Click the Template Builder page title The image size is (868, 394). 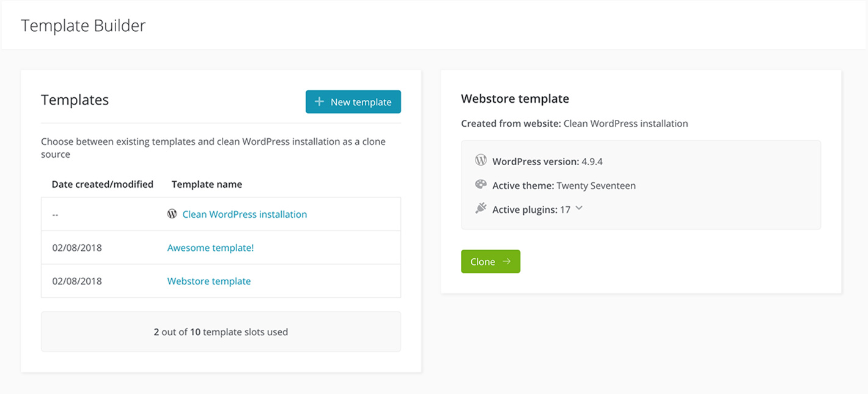pyautogui.click(x=83, y=26)
